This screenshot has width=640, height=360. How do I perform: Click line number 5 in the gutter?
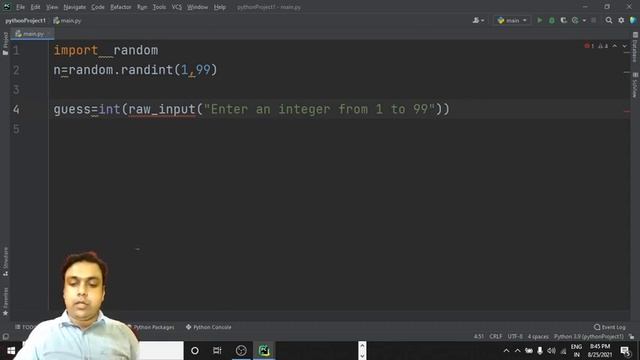16,129
